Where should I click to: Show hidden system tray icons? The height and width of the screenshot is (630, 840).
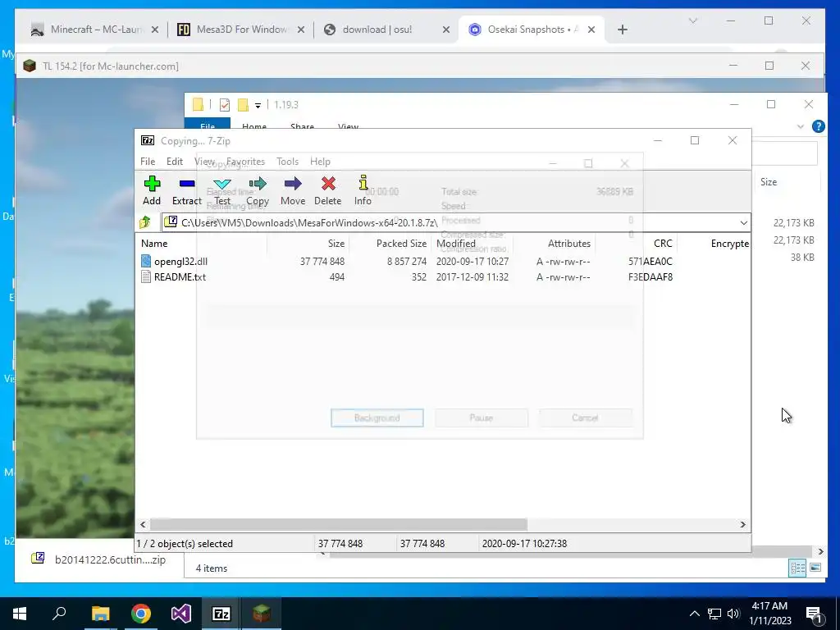tap(694, 614)
